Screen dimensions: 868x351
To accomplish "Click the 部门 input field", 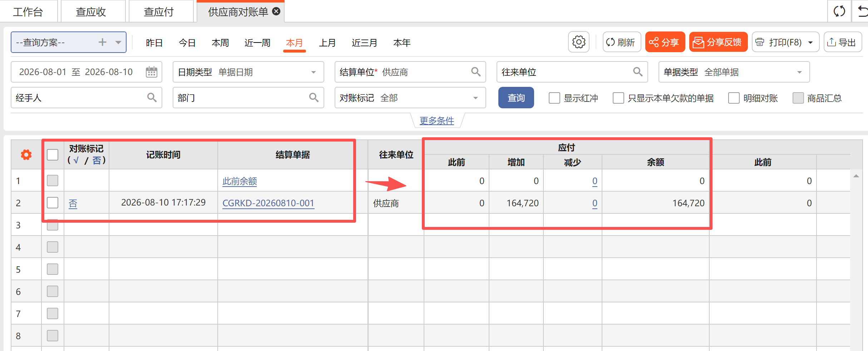I will click(248, 98).
